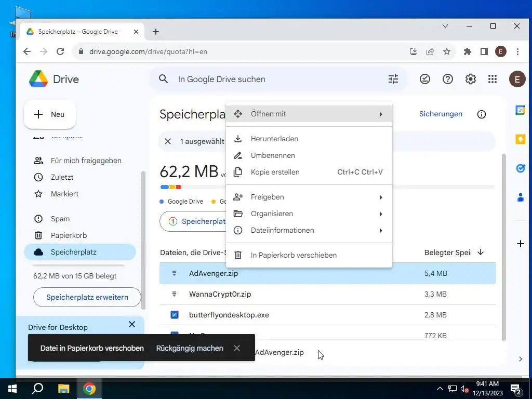Select 'Umbenennen' in the context menu
The width and height of the screenshot is (532, 399).
pyautogui.click(x=309, y=155)
